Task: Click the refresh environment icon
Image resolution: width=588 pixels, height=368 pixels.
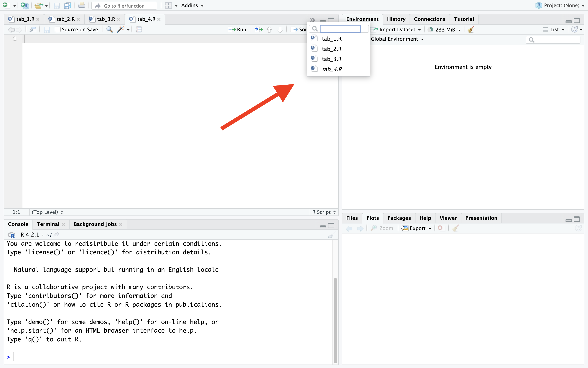Action: point(574,29)
